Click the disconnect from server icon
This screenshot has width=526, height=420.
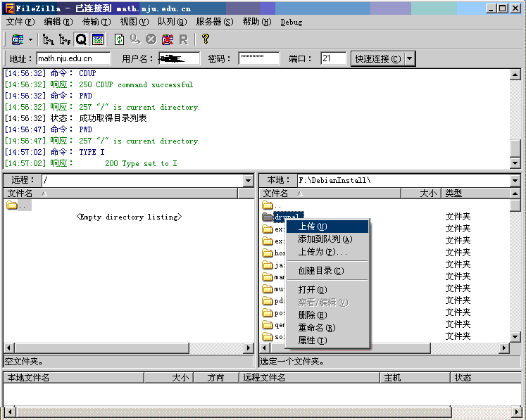pos(167,39)
